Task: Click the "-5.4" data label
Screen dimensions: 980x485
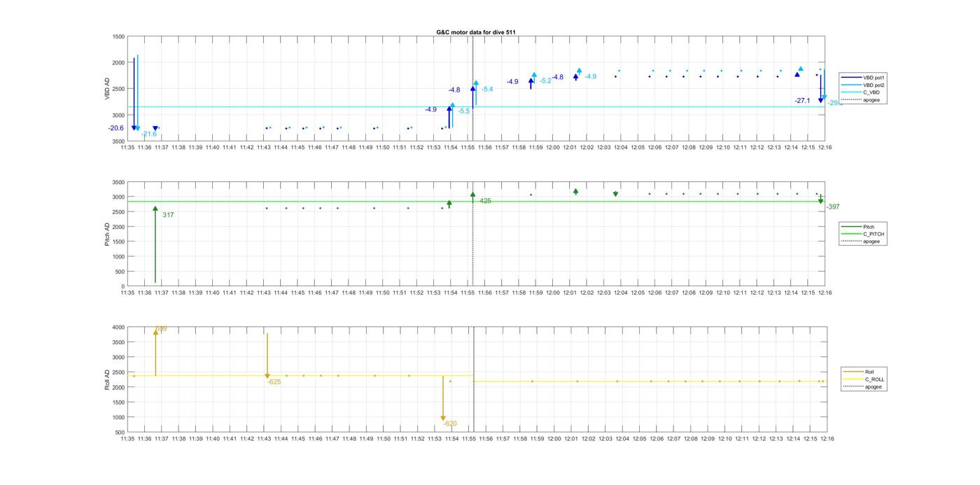Action: click(486, 89)
